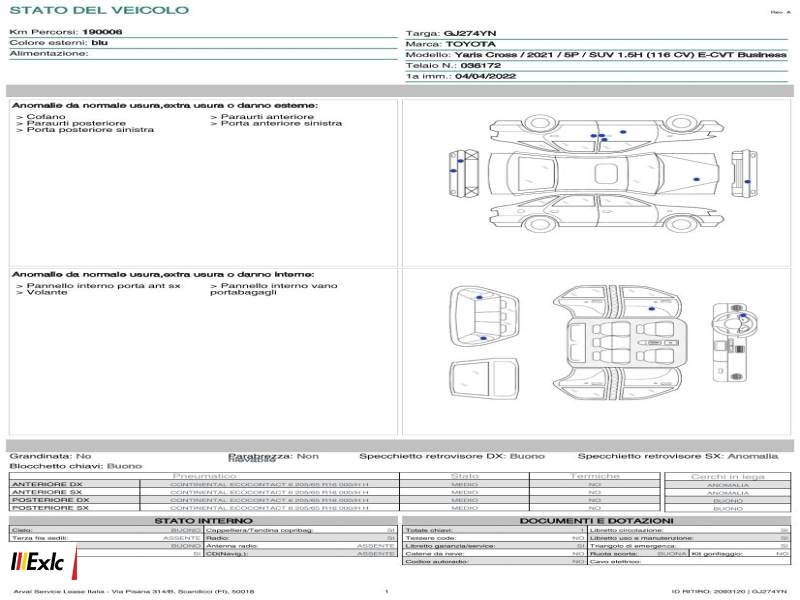The width and height of the screenshot is (800, 600).
Task: Click the 'Libretto garanzia/service:' row
Action: tap(494, 546)
